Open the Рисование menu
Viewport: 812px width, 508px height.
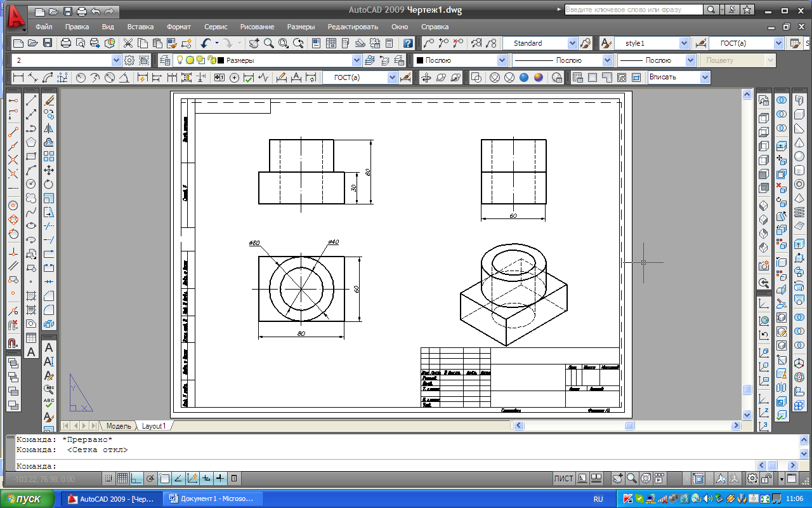(257, 27)
